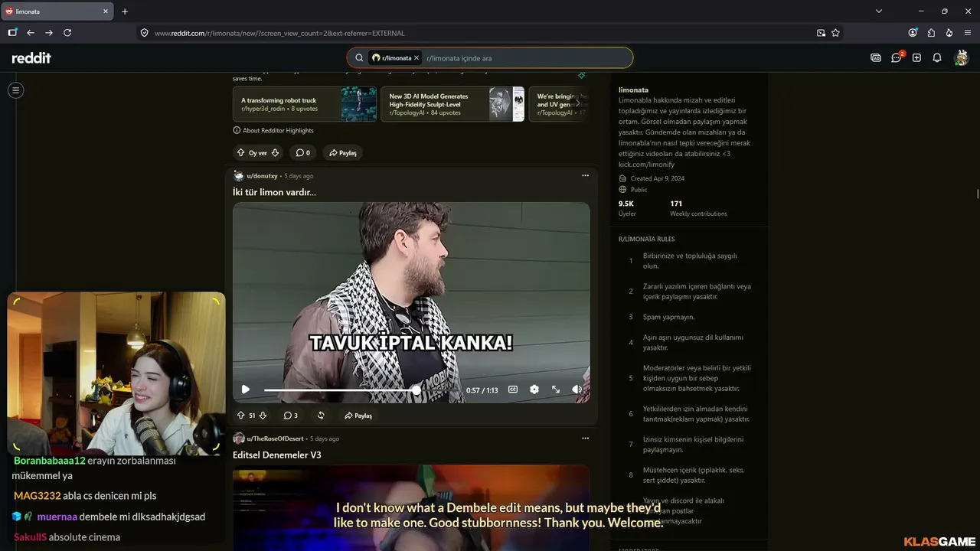Open a new browser tab

tap(125, 11)
